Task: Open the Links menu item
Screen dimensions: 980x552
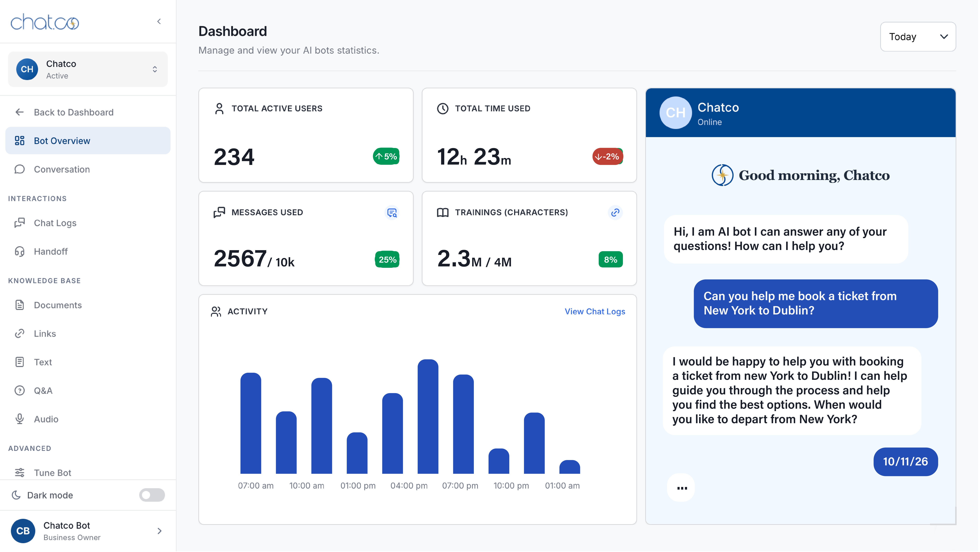Action: [x=45, y=334]
